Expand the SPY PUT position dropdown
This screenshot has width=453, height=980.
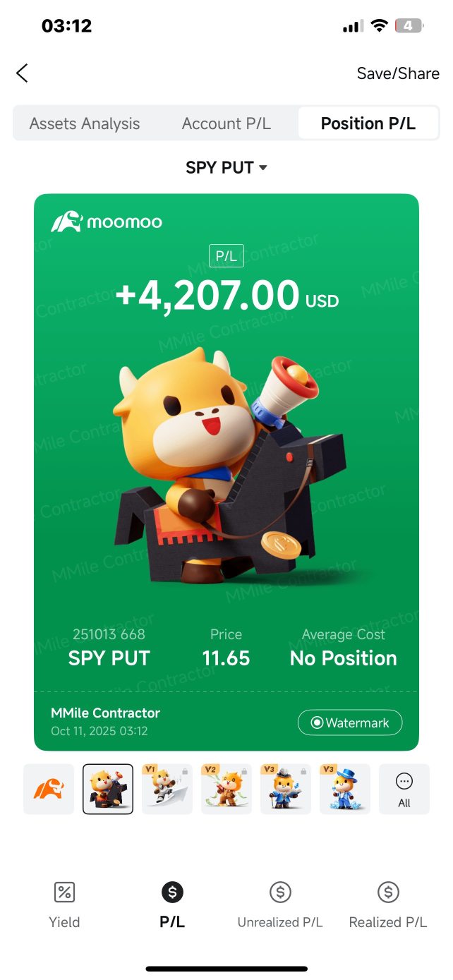226,168
